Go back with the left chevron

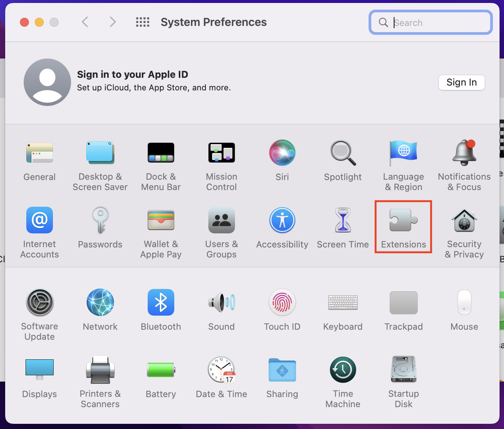point(85,22)
